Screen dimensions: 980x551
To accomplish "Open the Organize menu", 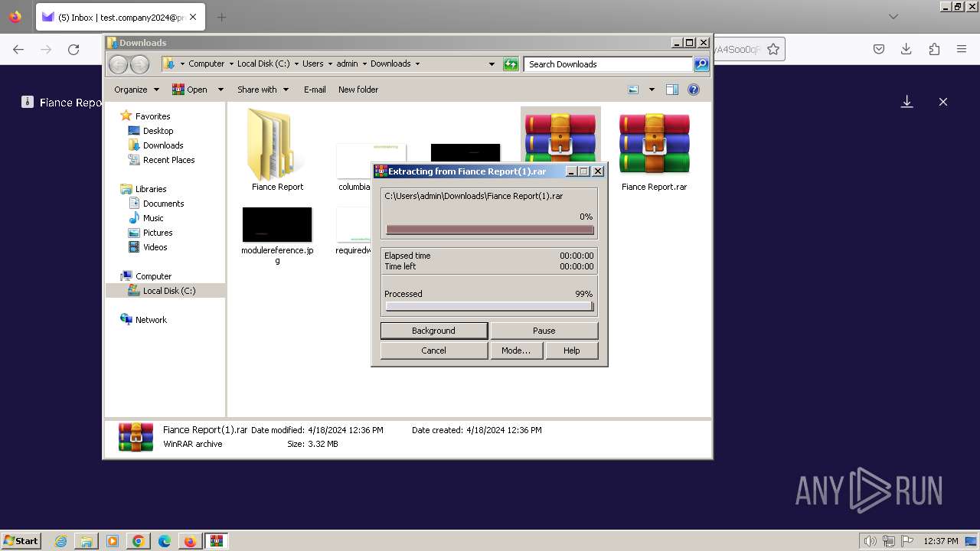I will click(136, 90).
